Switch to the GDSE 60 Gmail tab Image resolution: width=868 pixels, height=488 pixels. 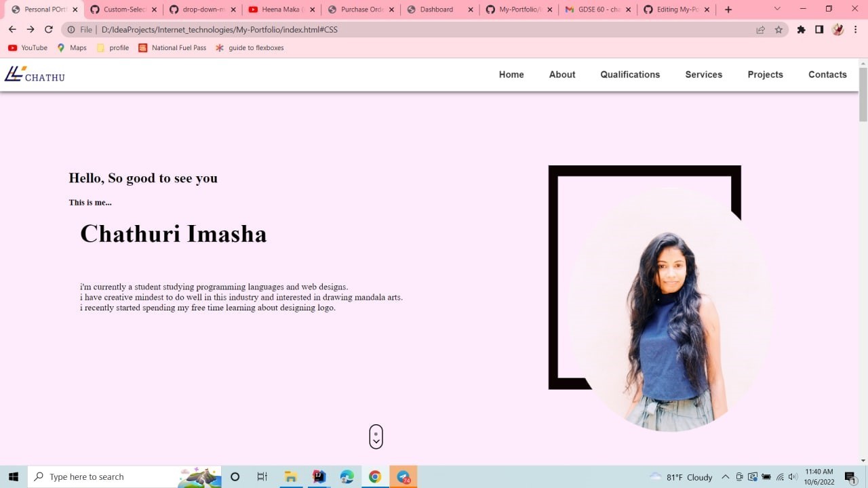(x=597, y=9)
